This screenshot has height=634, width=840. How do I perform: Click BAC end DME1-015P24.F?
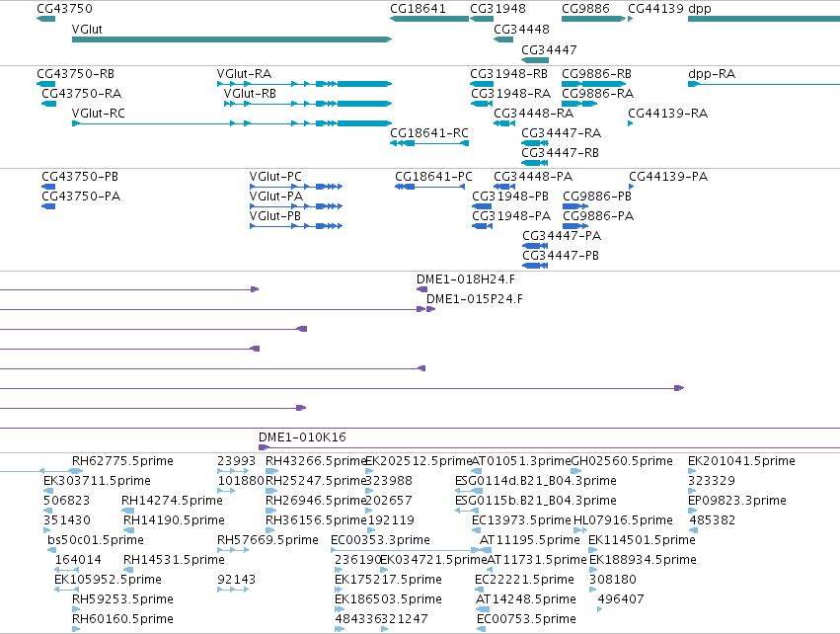click(x=430, y=309)
